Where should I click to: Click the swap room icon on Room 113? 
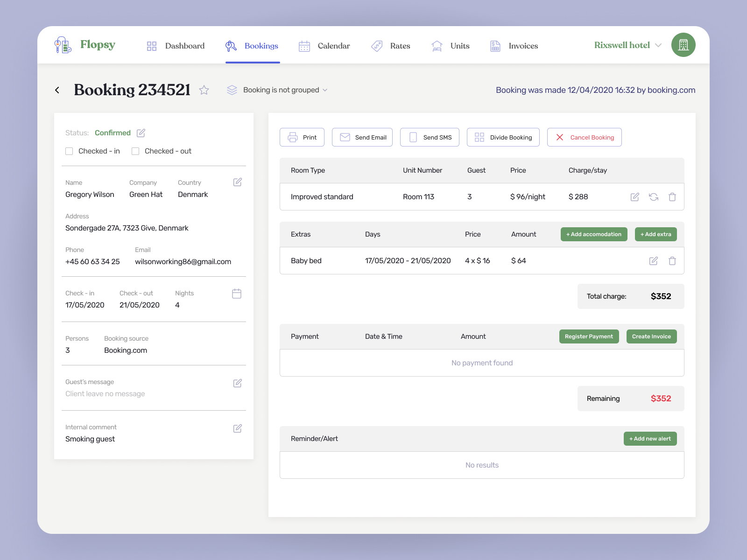tap(654, 196)
